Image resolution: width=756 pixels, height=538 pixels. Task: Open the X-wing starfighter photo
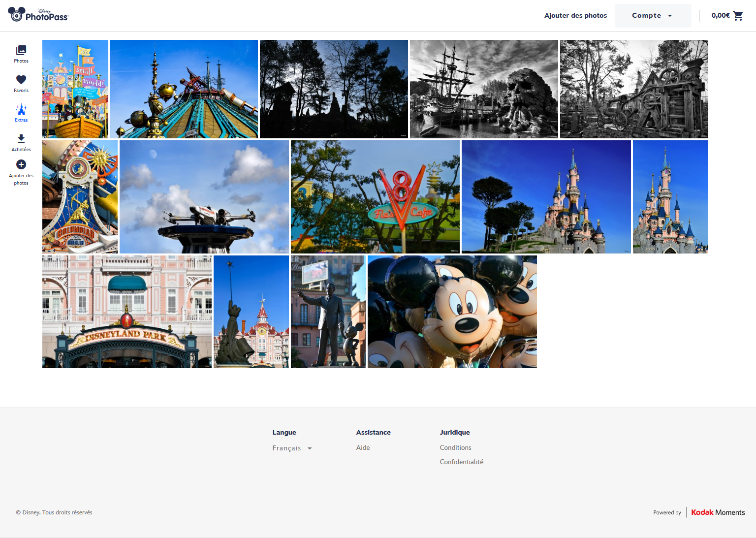tap(204, 197)
